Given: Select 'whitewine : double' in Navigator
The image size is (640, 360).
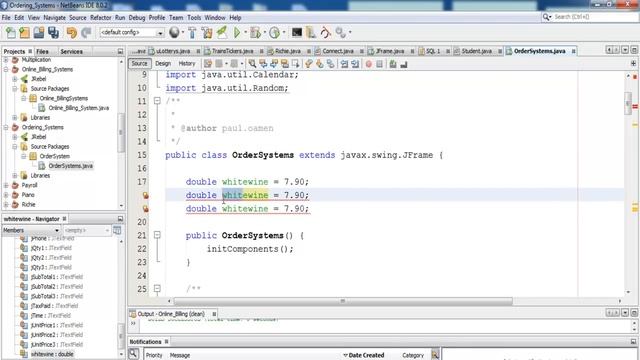Looking at the screenshot, I should (x=52, y=354).
